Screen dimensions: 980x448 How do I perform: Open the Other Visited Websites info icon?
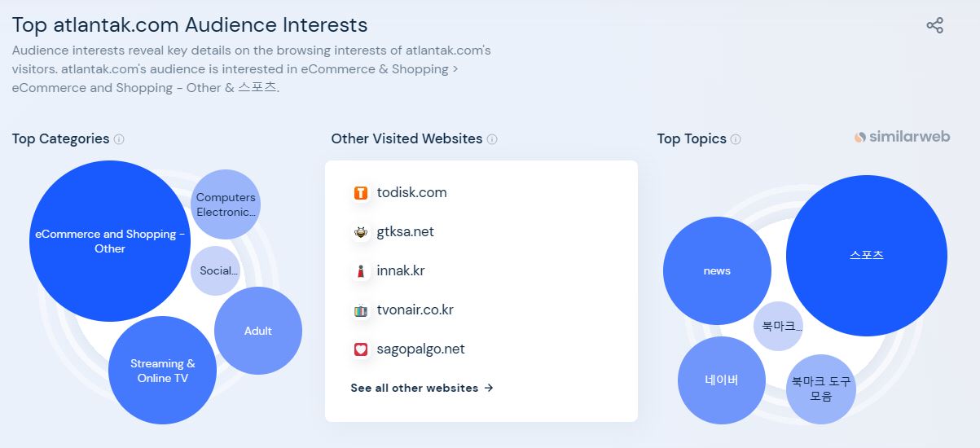[x=492, y=139]
